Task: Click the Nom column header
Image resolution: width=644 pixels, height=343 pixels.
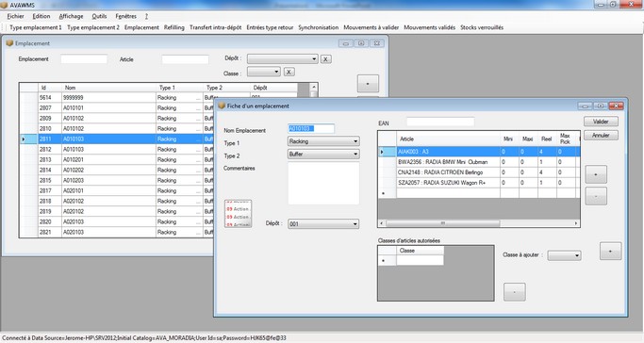Action: coord(108,88)
